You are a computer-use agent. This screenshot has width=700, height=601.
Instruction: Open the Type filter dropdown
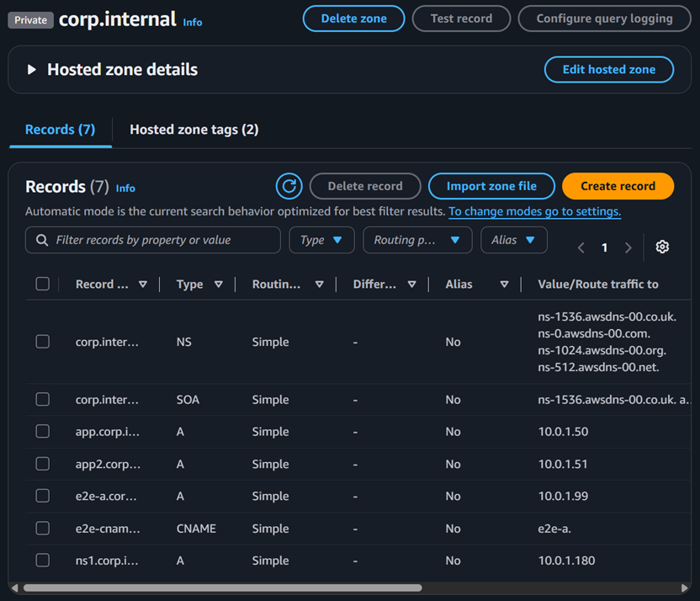[322, 240]
